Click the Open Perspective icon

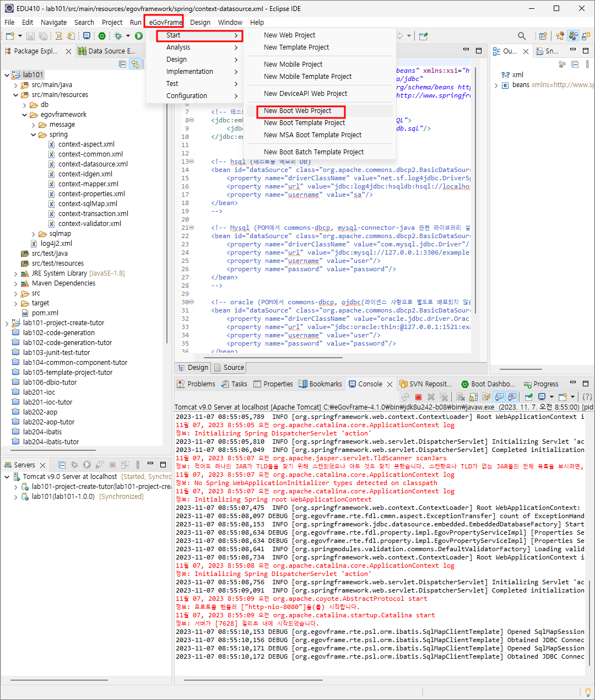[543, 36]
